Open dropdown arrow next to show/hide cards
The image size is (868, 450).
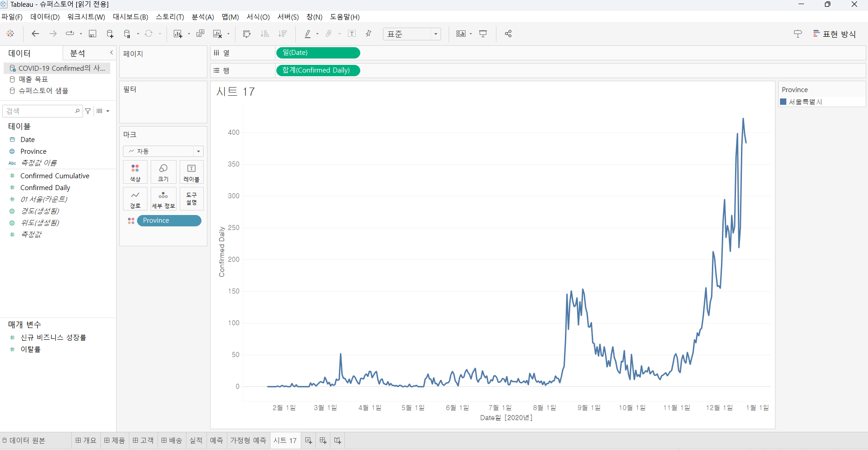click(x=471, y=34)
